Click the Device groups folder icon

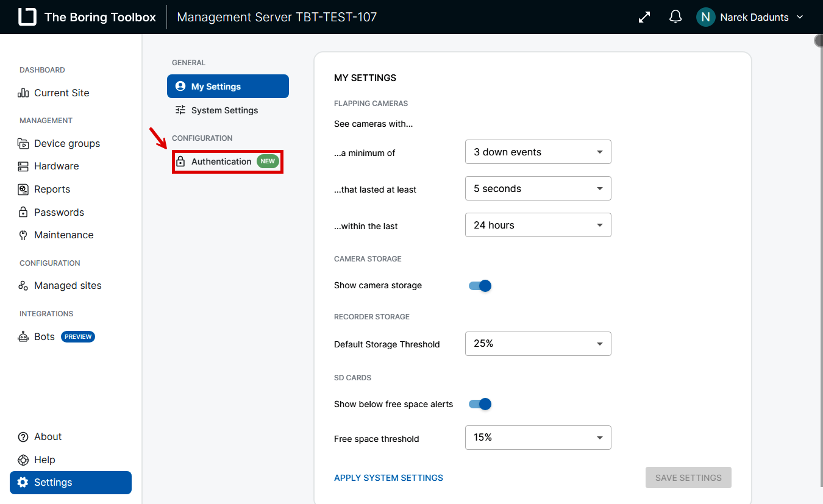23,144
